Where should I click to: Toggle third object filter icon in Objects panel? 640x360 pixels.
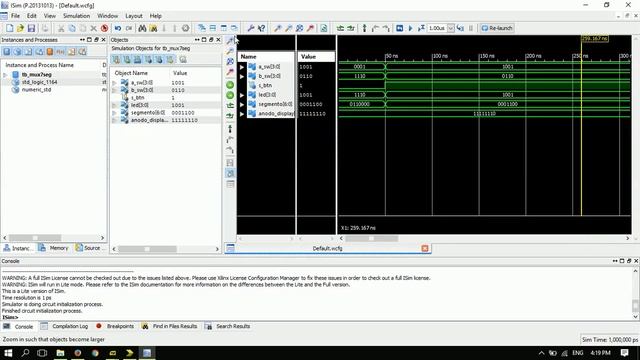138,60
